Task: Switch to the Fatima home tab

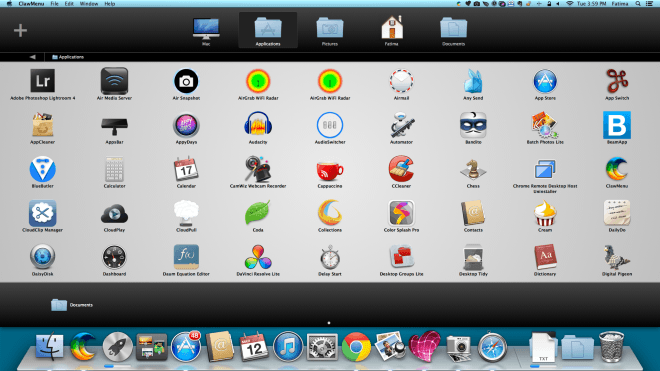Action: pos(391,31)
